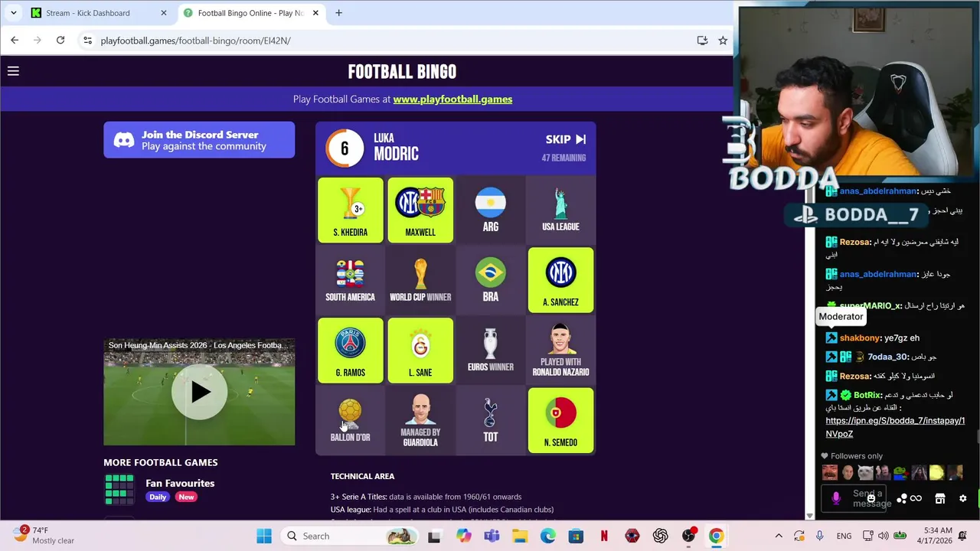
Task: Show hidden system tray icons
Action: tap(779, 536)
